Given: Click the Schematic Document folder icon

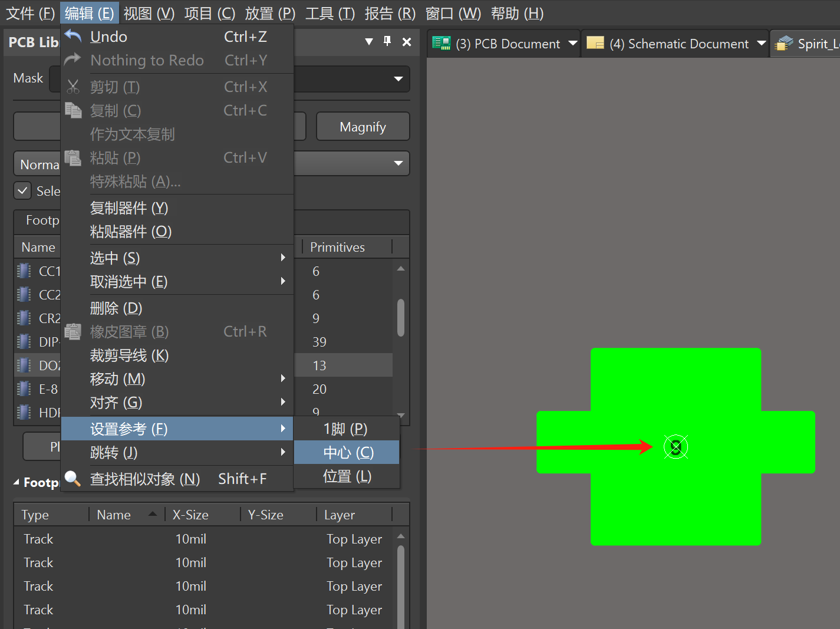Looking at the screenshot, I should coord(595,44).
